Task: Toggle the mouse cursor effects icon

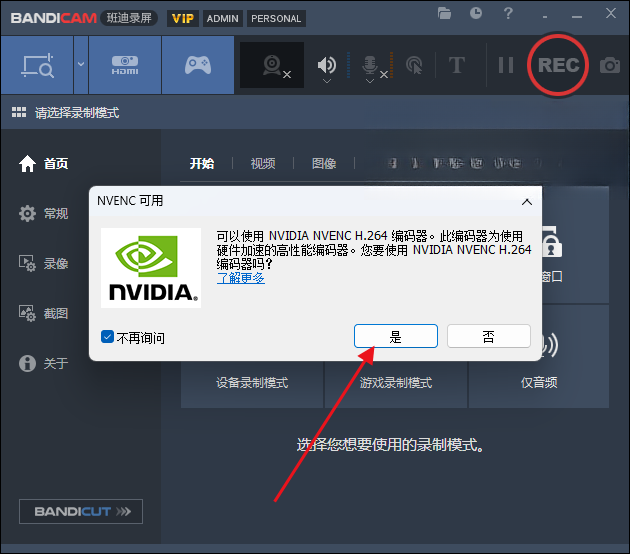Action: [414, 65]
